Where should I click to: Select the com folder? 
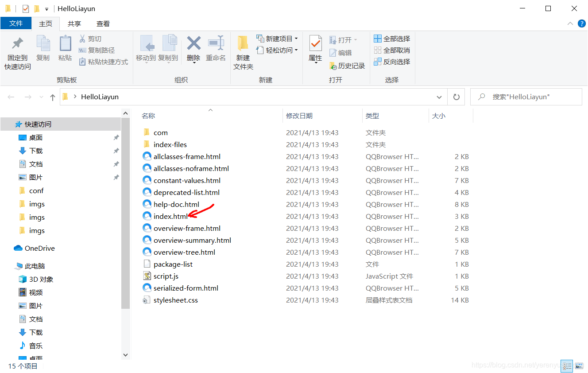pyautogui.click(x=161, y=132)
